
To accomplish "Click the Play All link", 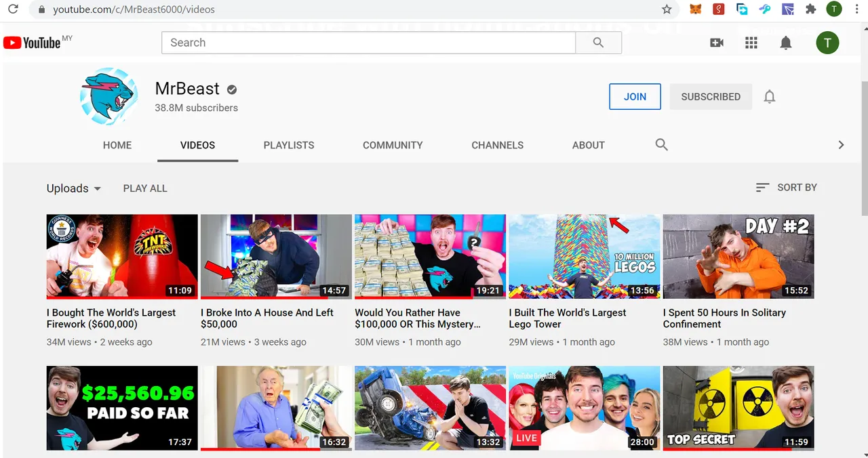I will [145, 188].
